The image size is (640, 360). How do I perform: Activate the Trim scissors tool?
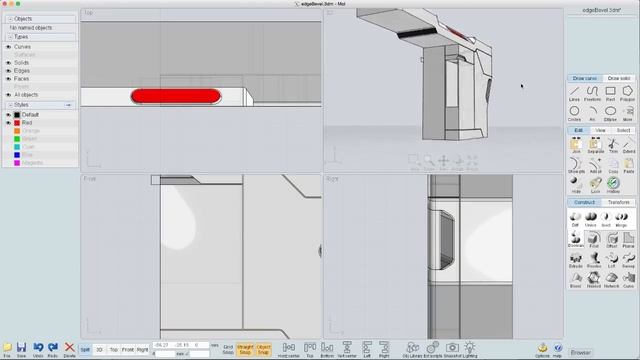(x=613, y=146)
